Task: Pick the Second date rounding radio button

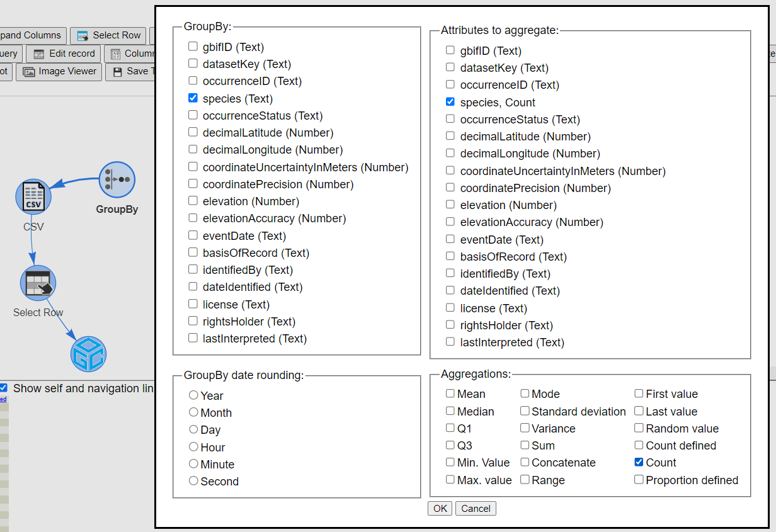Action: tap(194, 481)
